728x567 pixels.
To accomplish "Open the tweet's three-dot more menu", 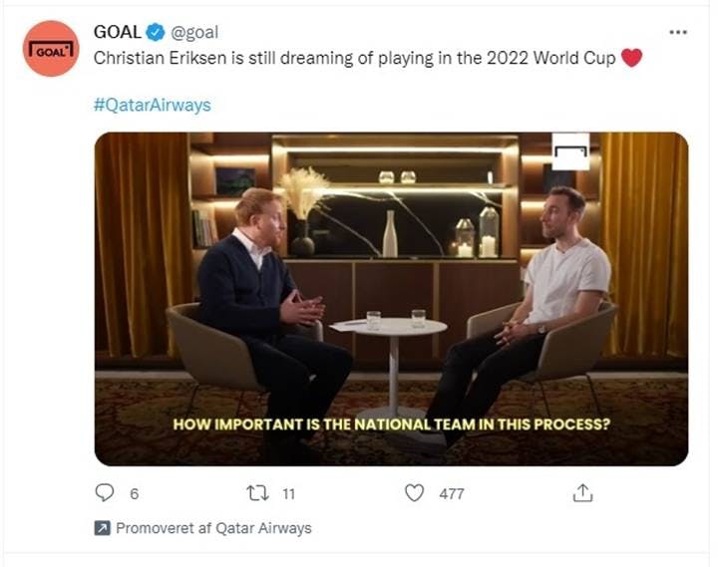I will click(x=678, y=32).
